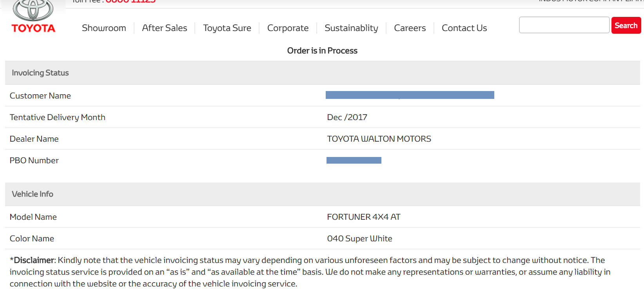This screenshot has width=644, height=290.
Task: Click the Customer Name label
Action: pos(40,96)
